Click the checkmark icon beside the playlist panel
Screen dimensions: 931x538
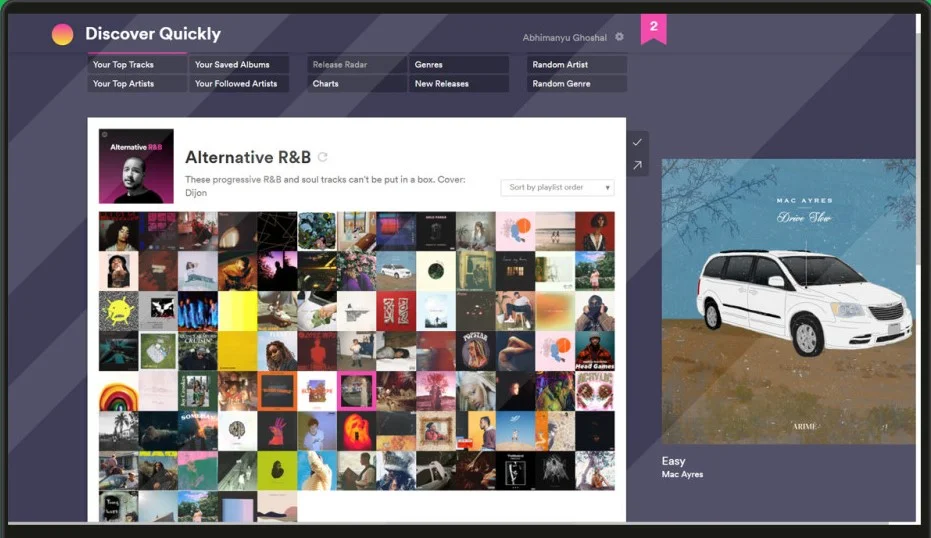point(637,143)
